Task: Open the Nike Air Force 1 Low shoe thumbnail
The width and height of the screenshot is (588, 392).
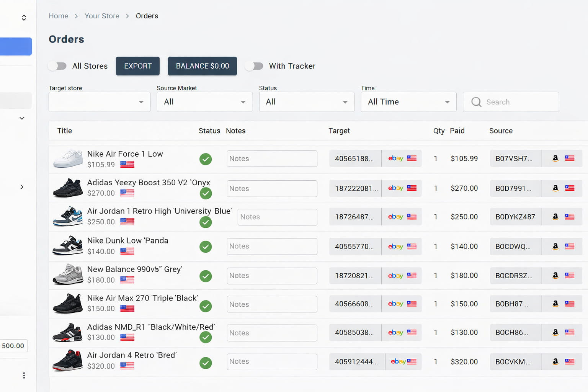Action: tap(68, 158)
